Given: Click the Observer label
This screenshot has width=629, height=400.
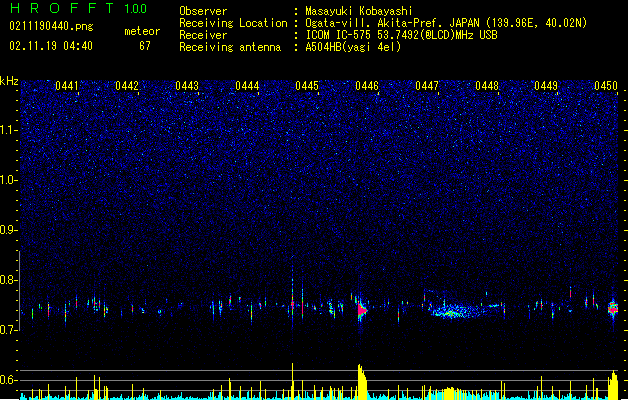Looking at the screenshot, I should (203, 11).
